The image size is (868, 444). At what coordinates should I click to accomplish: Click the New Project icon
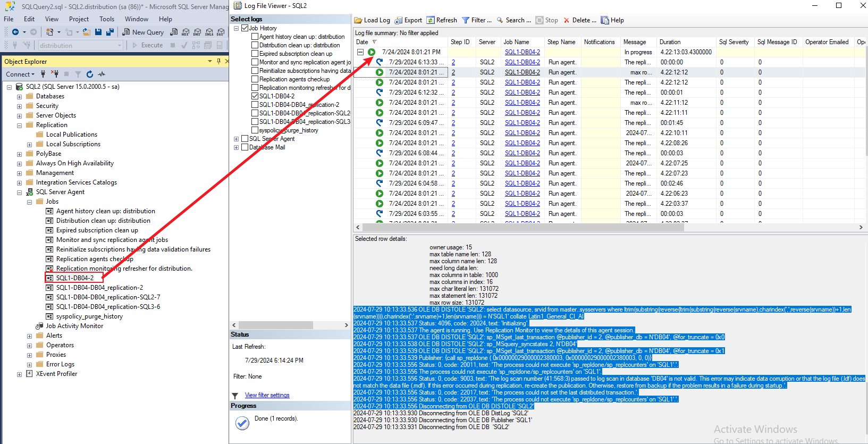[49, 32]
